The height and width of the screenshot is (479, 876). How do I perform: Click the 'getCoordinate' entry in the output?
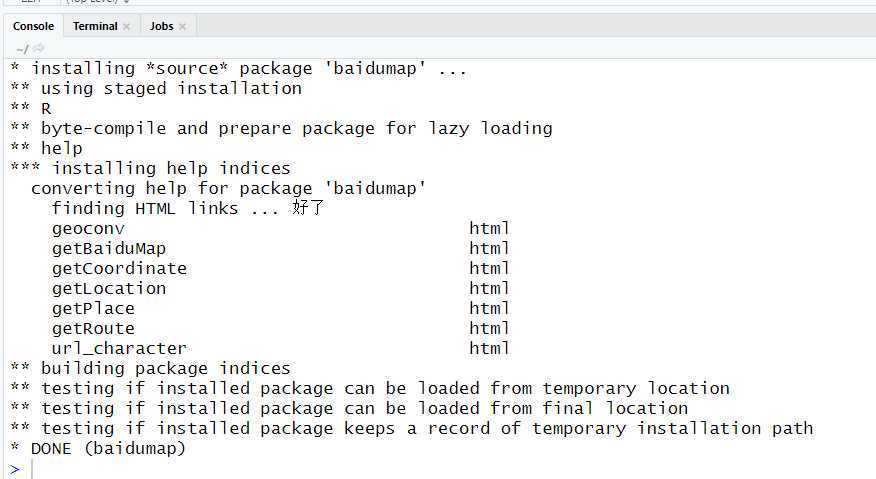tap(119, 269)
